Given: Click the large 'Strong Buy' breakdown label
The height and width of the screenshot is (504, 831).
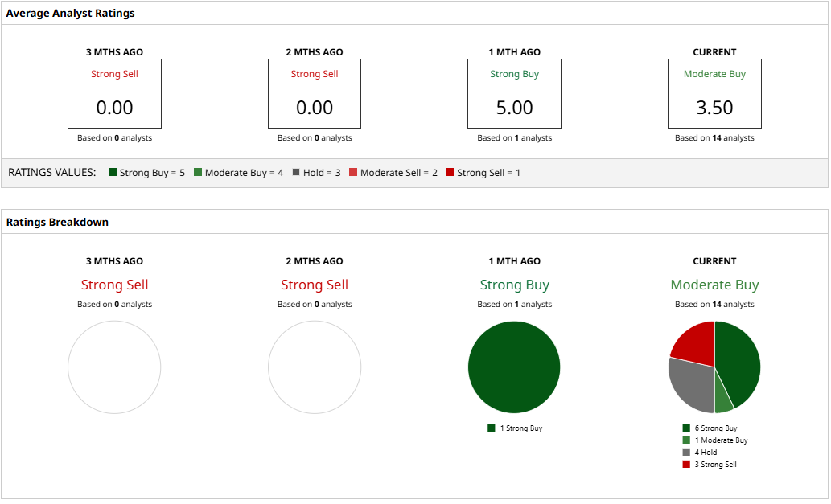Looking at the screenshot, I should 514,285.
